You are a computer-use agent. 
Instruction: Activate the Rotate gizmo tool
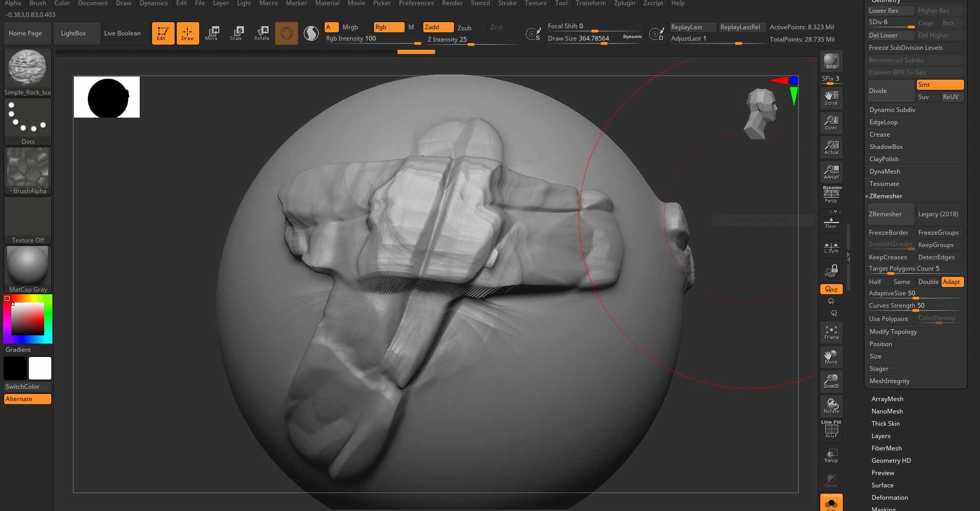pos(261,33)
